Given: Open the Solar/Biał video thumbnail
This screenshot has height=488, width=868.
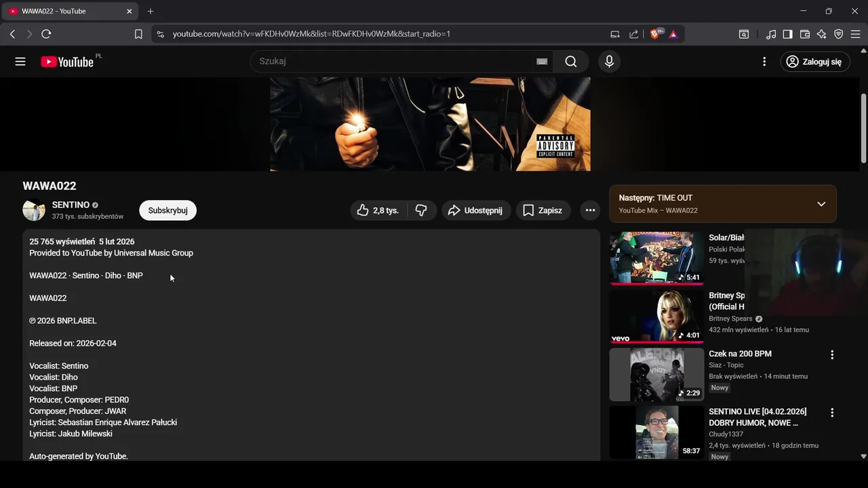Looking at the screenshot, I should click(x=656, y=258).
